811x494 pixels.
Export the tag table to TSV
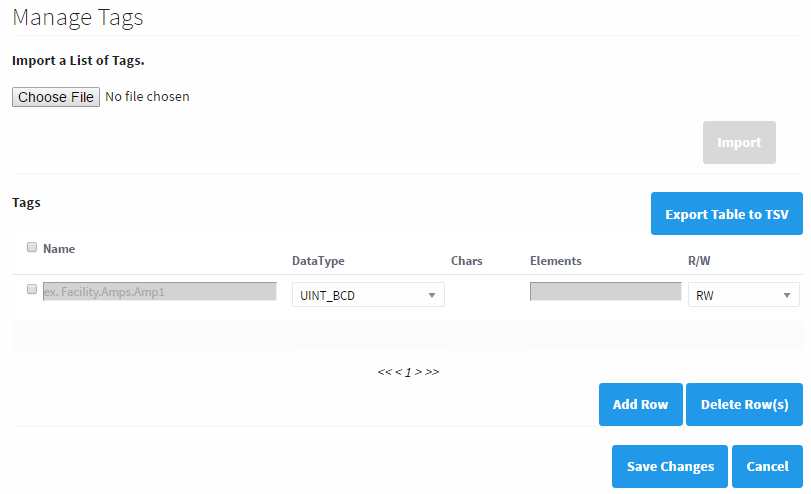[x=726, y=214]
